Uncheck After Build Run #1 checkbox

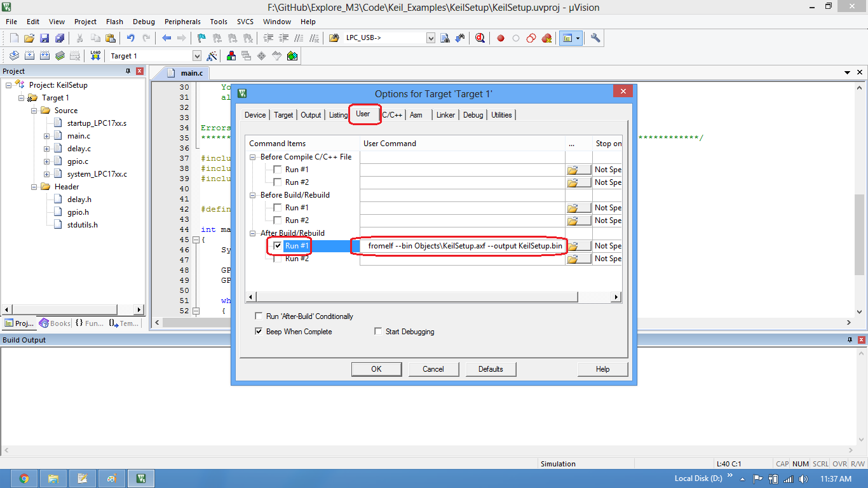pos(278,246)
